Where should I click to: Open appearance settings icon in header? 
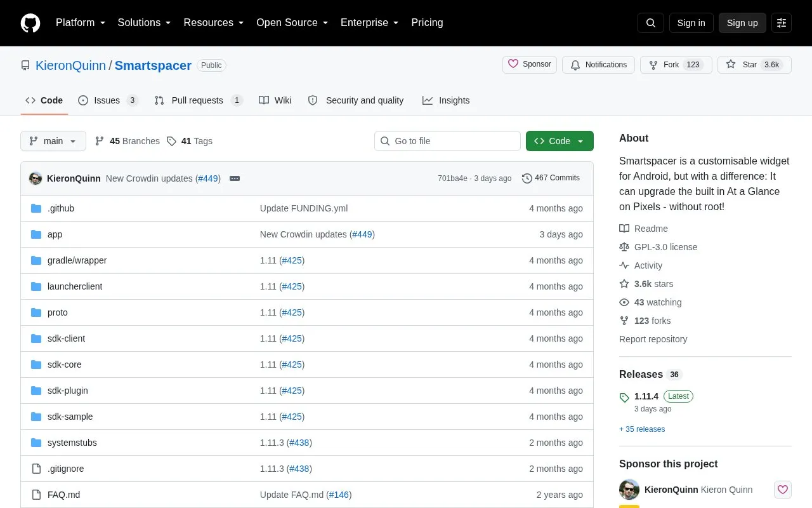pos(782,23)
